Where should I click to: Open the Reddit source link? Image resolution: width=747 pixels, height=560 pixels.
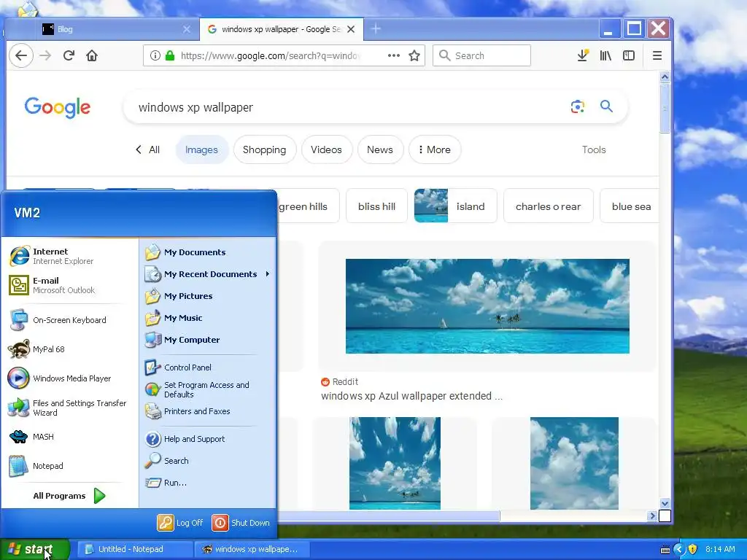tap(340, 382)
